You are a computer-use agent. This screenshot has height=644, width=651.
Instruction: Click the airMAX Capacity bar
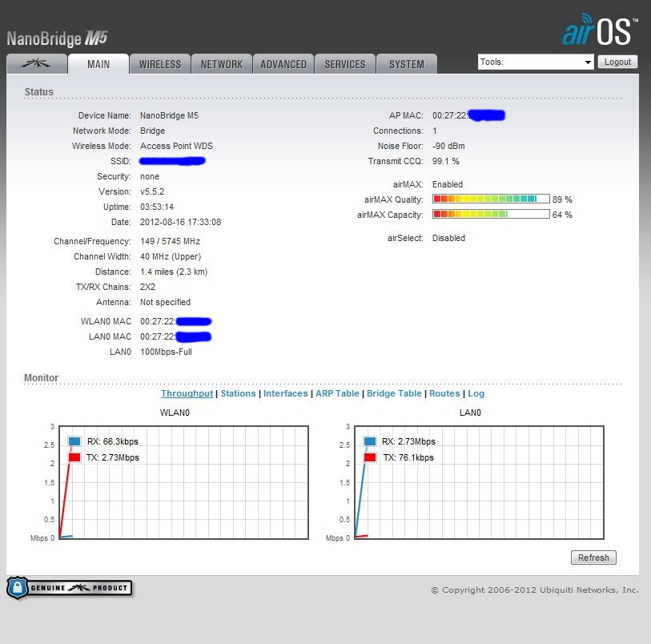click(491, 214)
